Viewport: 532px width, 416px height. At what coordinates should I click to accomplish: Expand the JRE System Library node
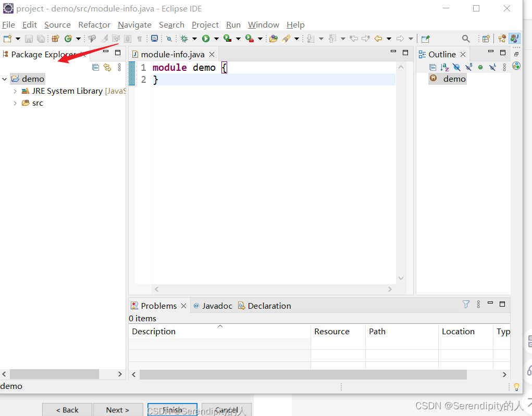pyautogui.click(x=15, y=91)
